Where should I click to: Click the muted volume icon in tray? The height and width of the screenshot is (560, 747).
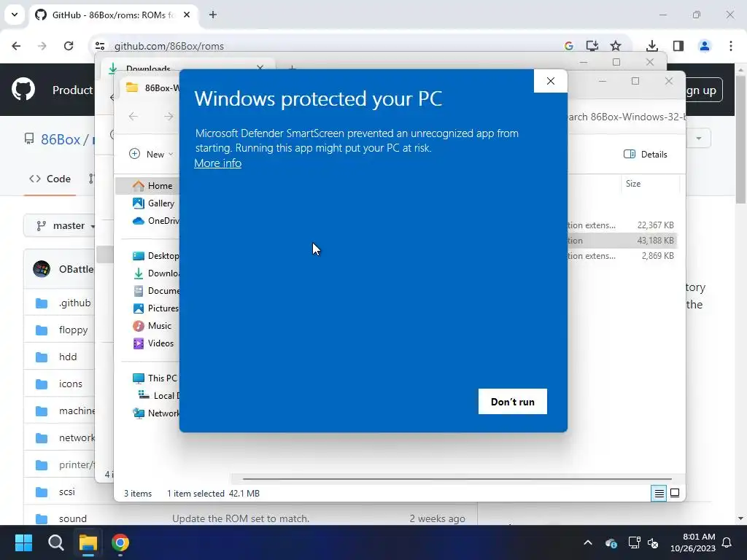tap(653, 542)
